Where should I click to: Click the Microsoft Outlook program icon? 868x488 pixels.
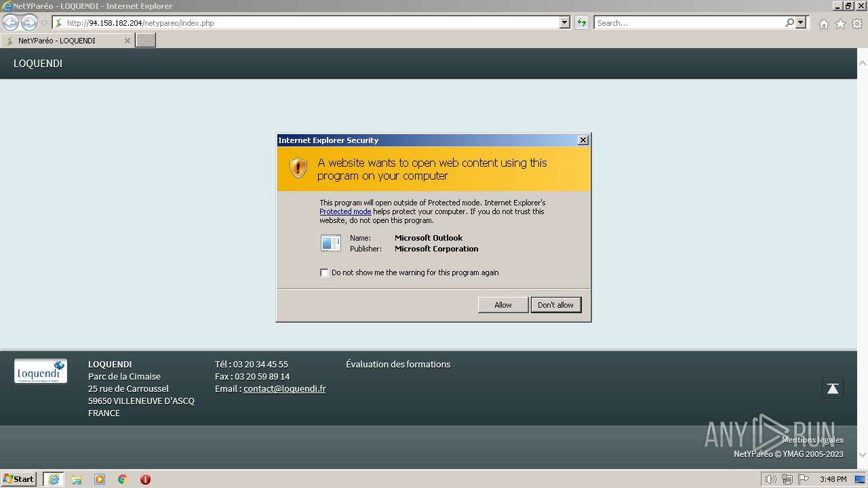[331, 243]
